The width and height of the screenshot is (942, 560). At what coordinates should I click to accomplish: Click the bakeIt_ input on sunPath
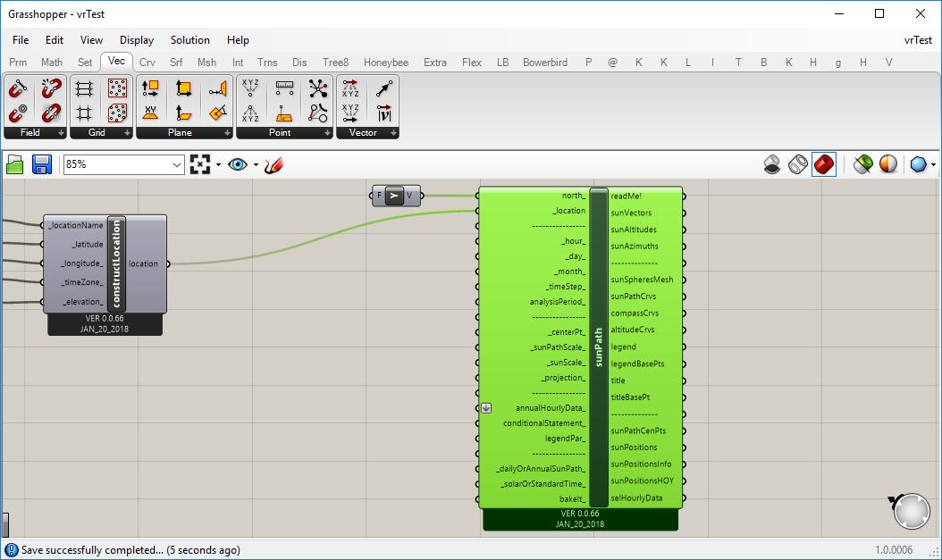tap(573, 499)
